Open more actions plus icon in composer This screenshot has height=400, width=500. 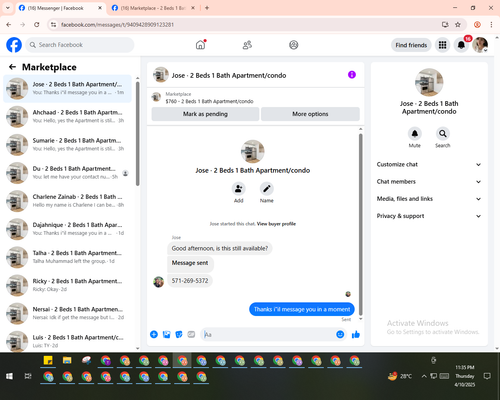(x=154, y=334)
